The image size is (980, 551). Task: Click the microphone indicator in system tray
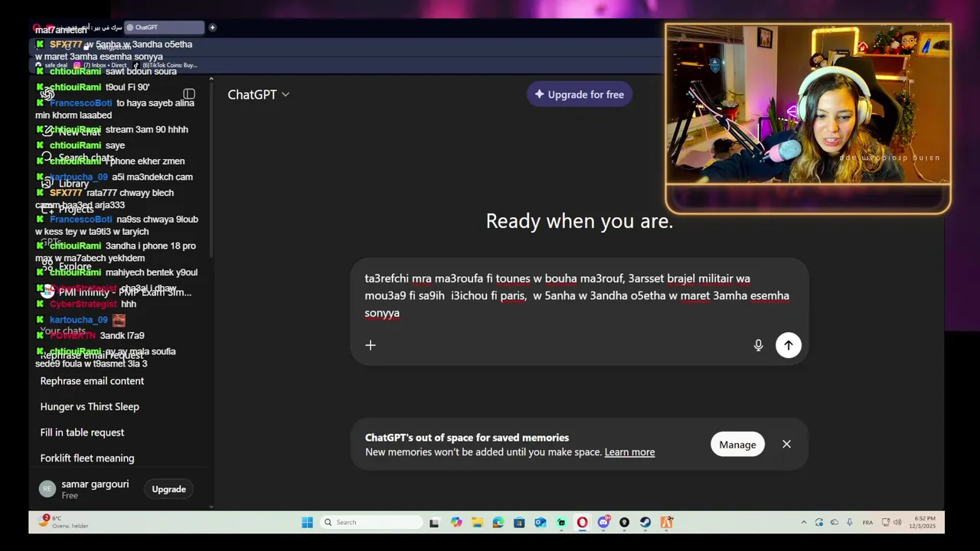[849, 522]
